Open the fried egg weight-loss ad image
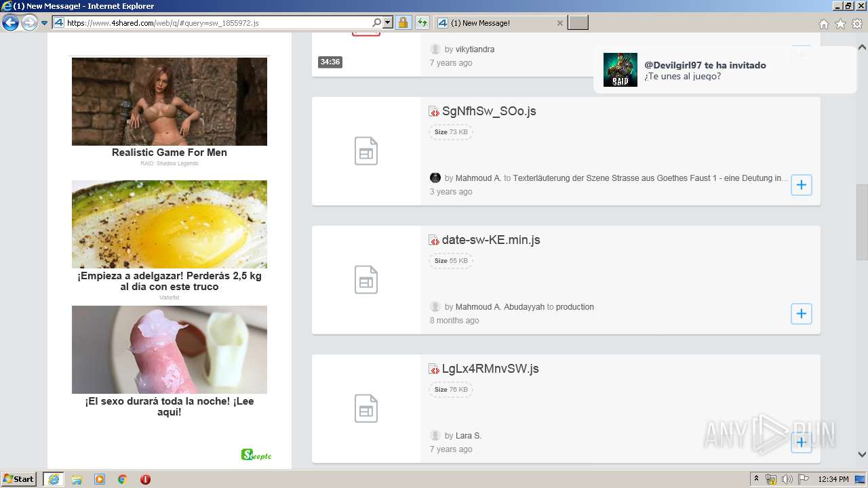Image resolution: width=868 pixels, height=488 pixels. 170,224
